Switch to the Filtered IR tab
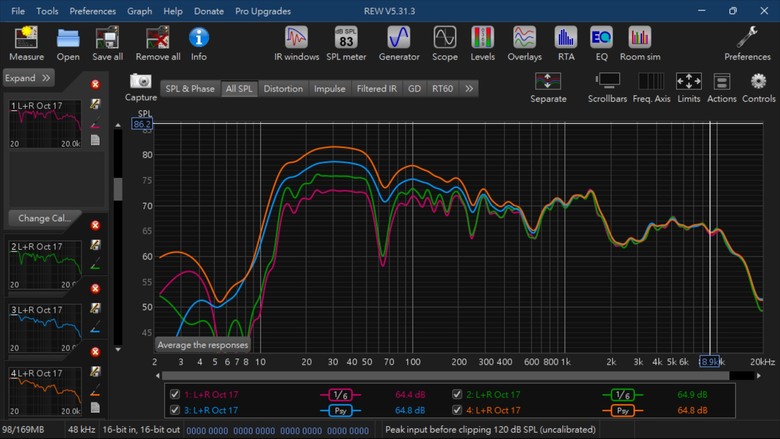The image size is (780, 439). click(377, 88)
